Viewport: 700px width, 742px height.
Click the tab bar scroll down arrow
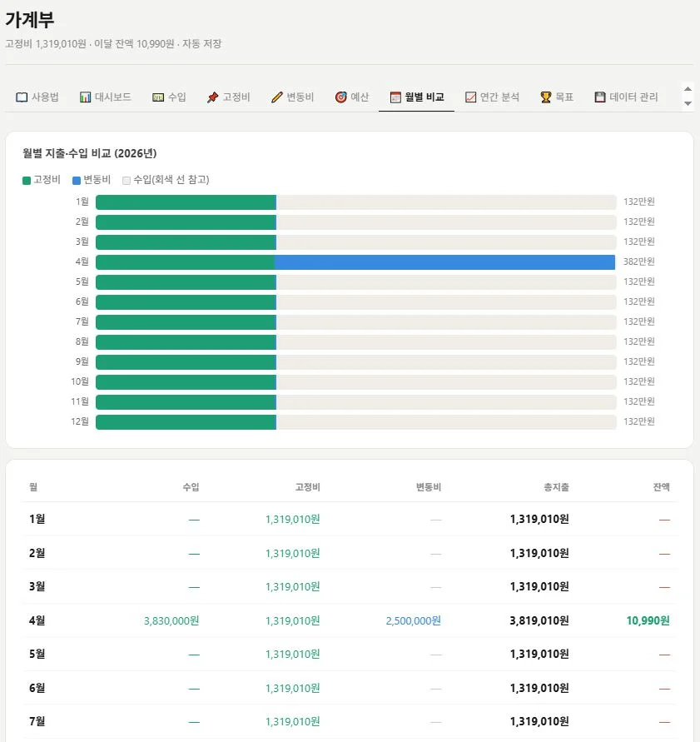coord(688,103)
